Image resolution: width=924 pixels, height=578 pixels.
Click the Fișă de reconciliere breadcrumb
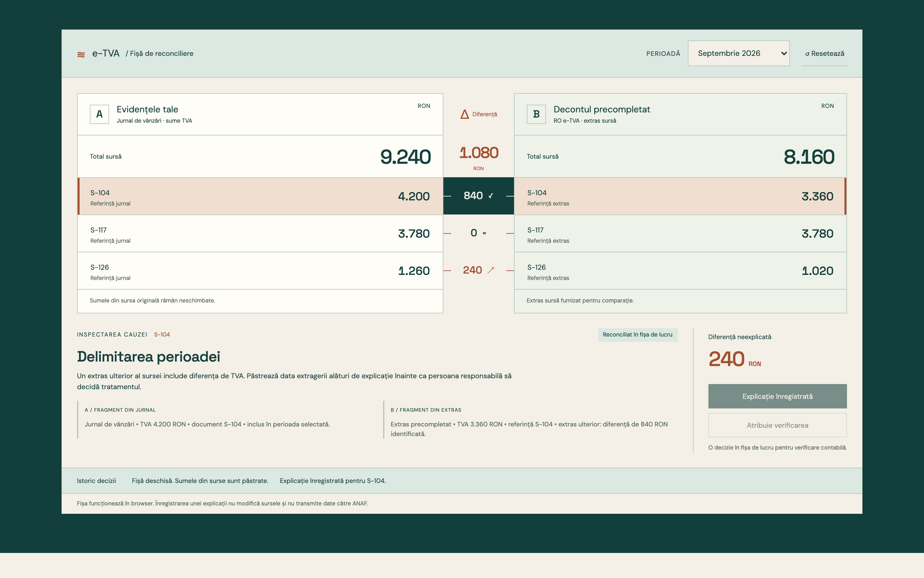point(159,54)
